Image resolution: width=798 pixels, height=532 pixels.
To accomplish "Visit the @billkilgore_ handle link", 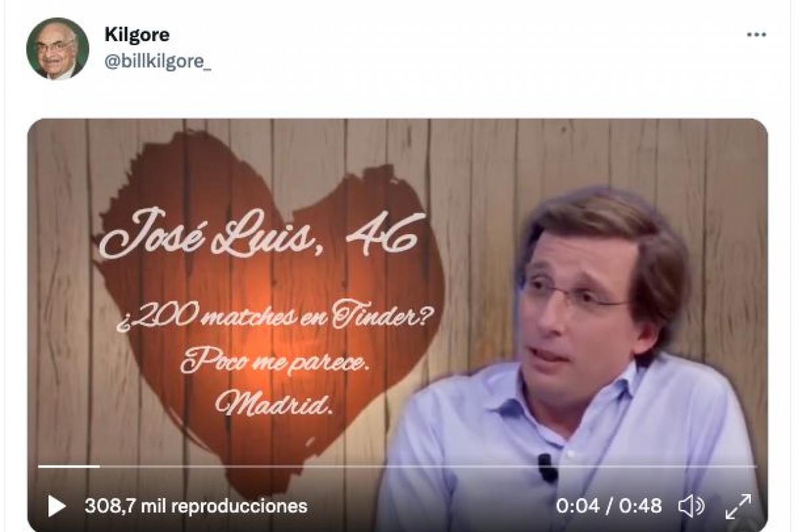I will (x=158, y=63).
